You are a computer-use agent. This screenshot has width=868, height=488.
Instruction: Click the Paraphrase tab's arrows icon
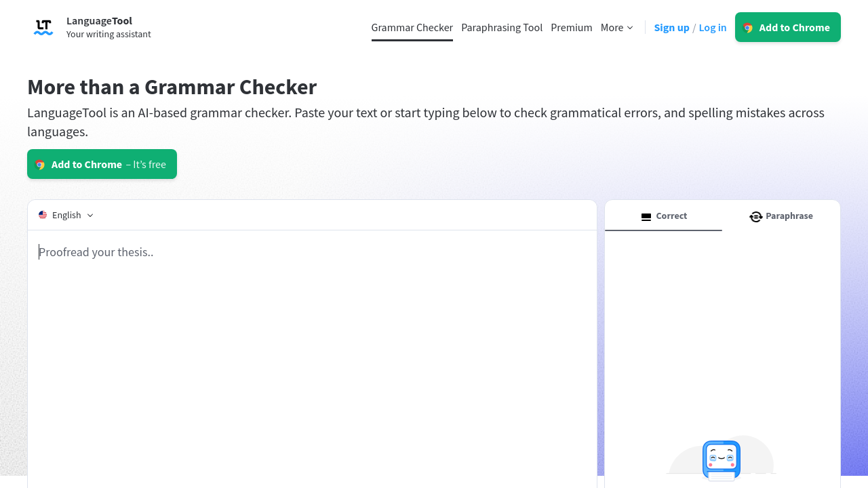(x=755, y=217)
